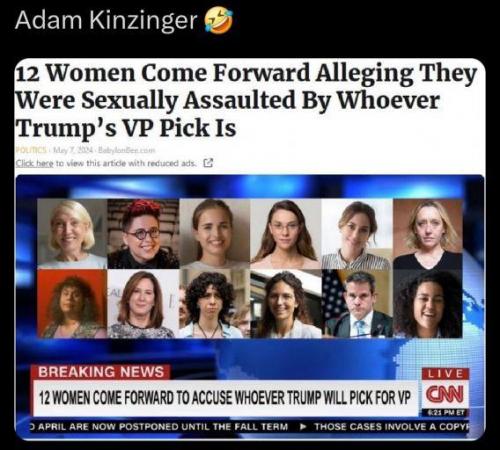Select the blonde woman's photo in top row
Screen dimensions: 500x450
coord(72,234)
